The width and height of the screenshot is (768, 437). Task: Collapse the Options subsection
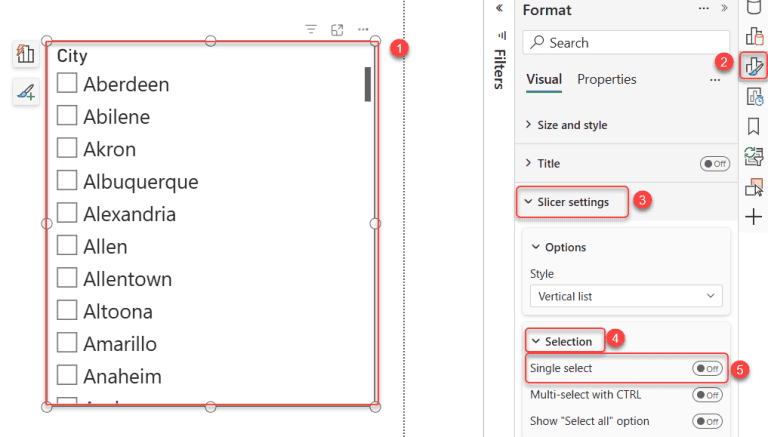tap(558, 247)
